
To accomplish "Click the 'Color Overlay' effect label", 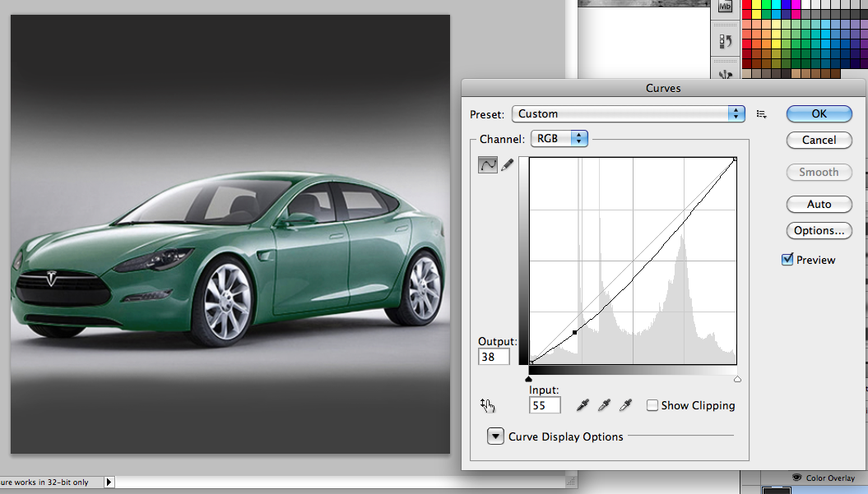I will click(830, 478).
